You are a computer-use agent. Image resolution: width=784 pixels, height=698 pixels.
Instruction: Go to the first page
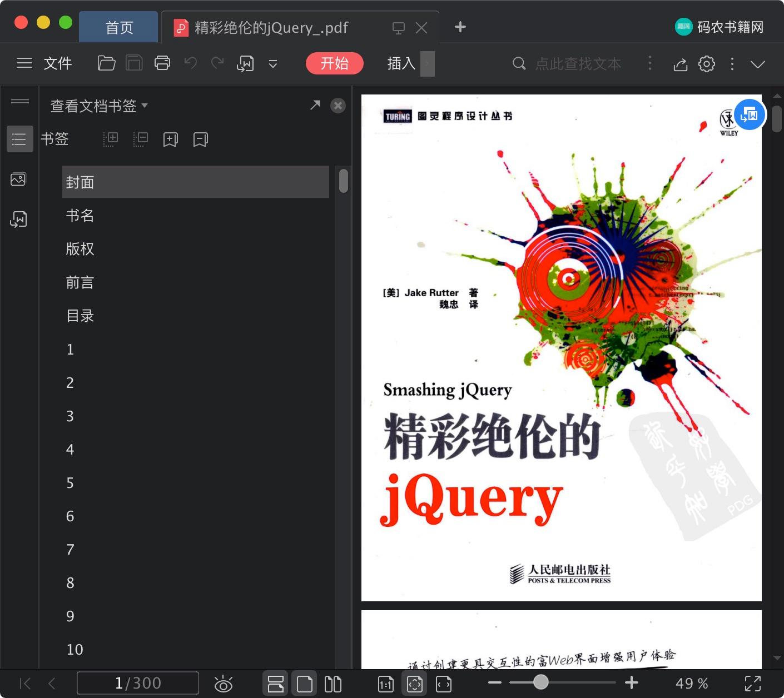click(x=25, y=683)
